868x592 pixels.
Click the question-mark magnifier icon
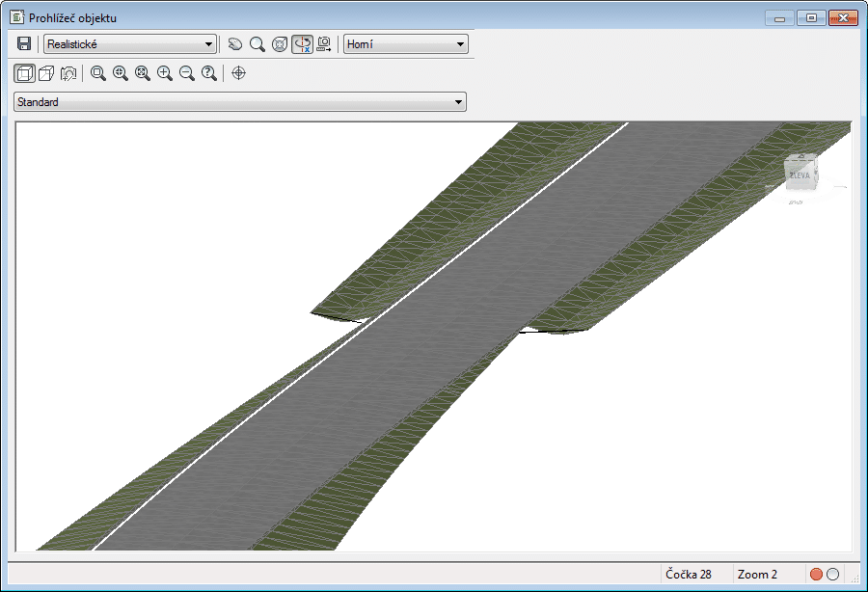click(209, 73)
